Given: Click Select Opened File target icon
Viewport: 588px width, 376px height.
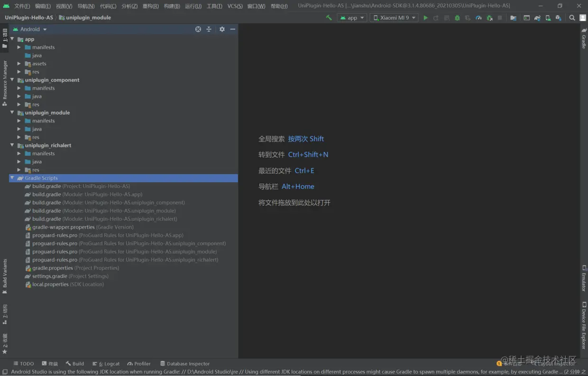Looking at the screenshot, I should coord(198,29).
